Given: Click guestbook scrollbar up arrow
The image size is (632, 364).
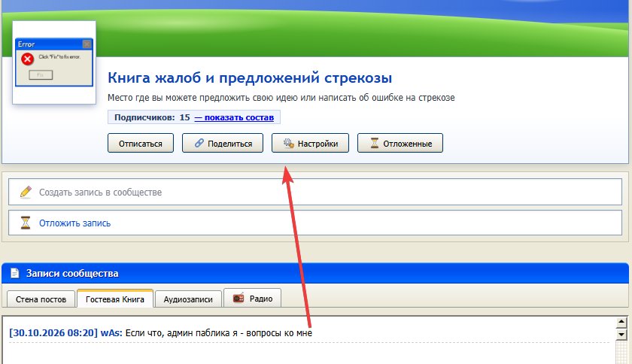Looking at the screenshot, I should point(621,322).
